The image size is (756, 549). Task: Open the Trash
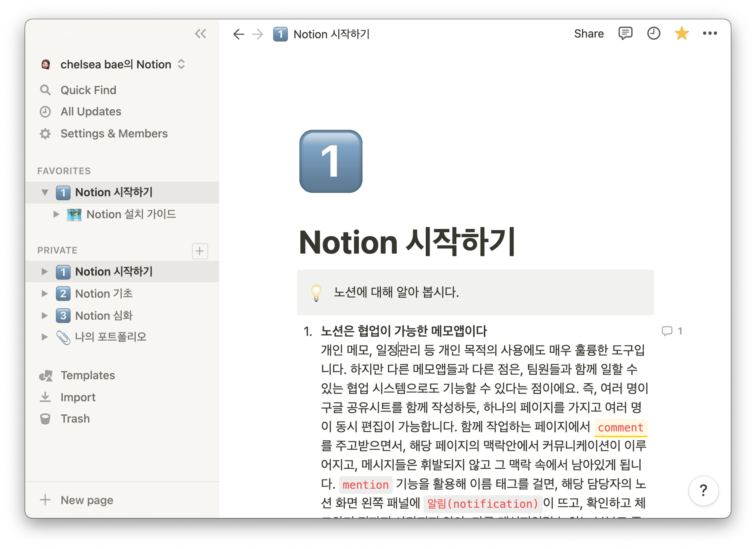(x=75, y=419)
